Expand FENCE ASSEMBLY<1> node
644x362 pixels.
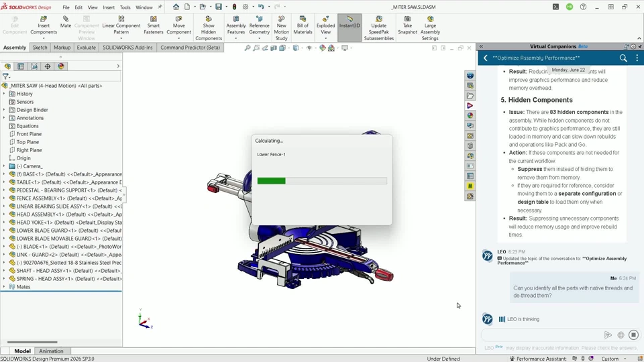[x=4, y=198]
